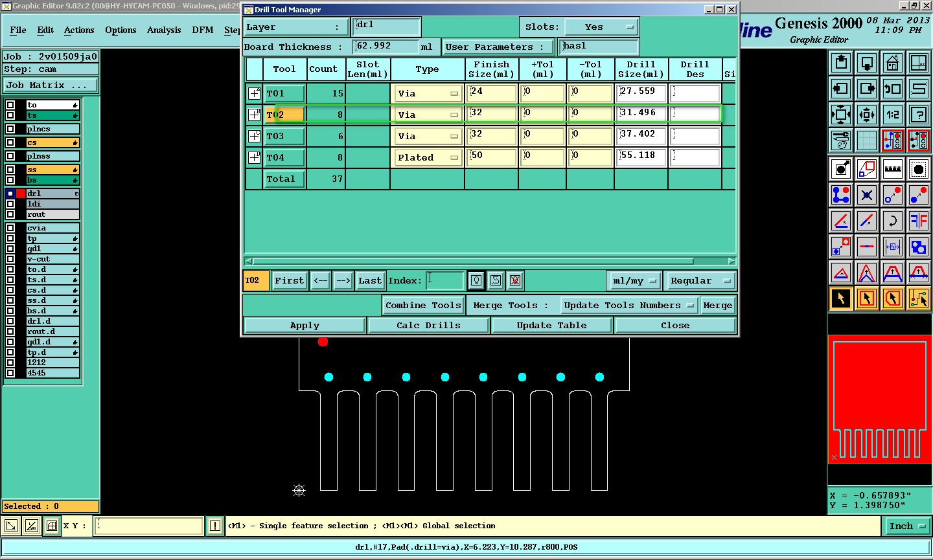Click the grid snap icon in bottom bar
933x560 pixels.
coord(52,526)
